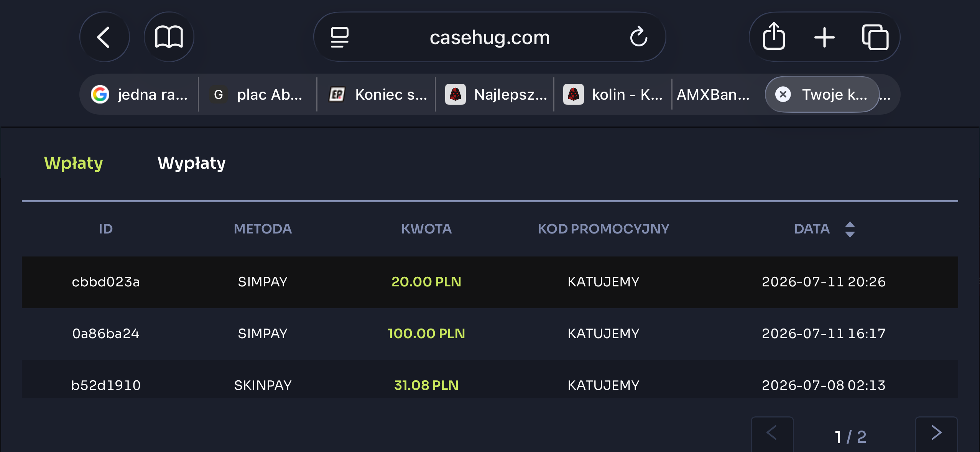Open the Koniec s... tab
980x452 pixels.
point(377,94)
